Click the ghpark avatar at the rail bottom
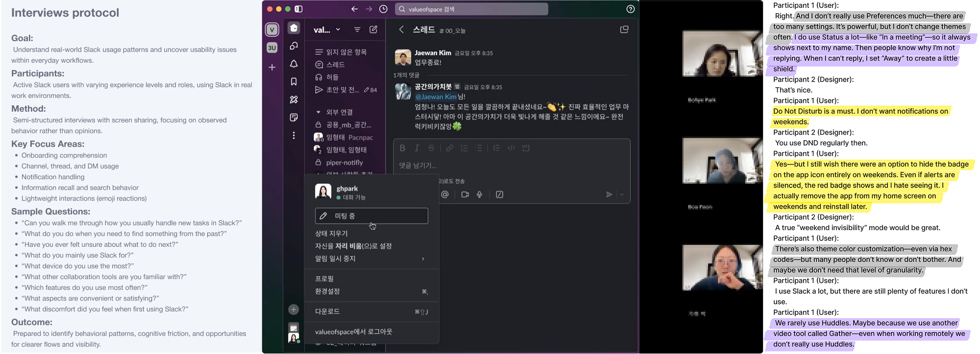Viewport: 980px width, 354px height. (294, 338)
